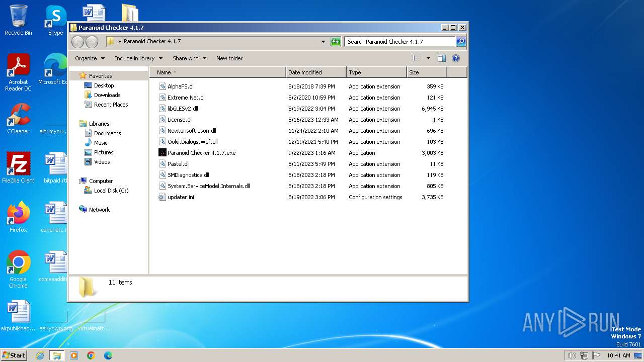Select Paranoid Checker 4.1.7.exe application icon
This screenshot has width=644, height=362.
click(x=163, y=153)
